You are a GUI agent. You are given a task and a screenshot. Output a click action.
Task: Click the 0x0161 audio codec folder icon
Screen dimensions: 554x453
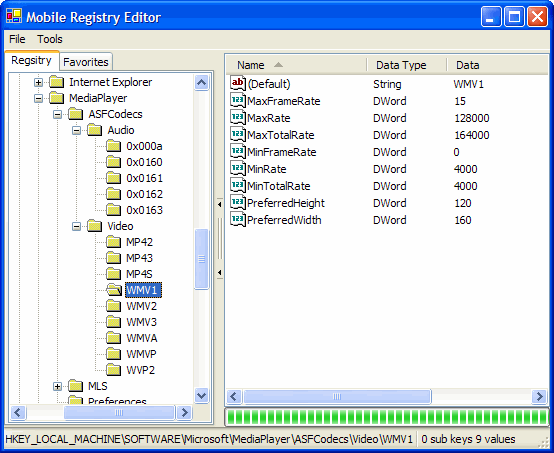pos(114,177)
